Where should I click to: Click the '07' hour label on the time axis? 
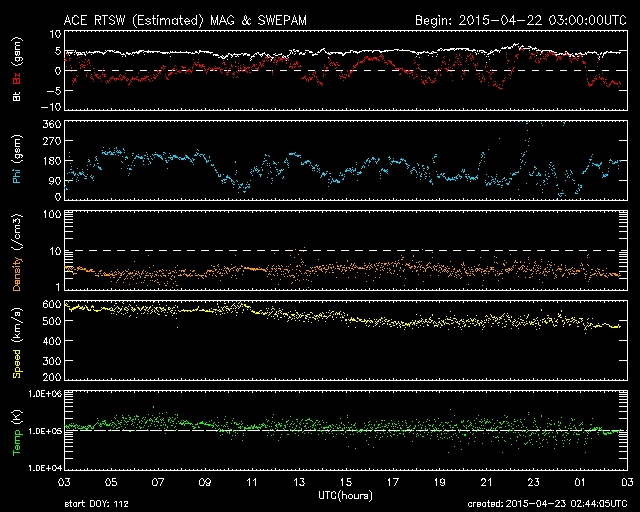click(x=158, y=483)
